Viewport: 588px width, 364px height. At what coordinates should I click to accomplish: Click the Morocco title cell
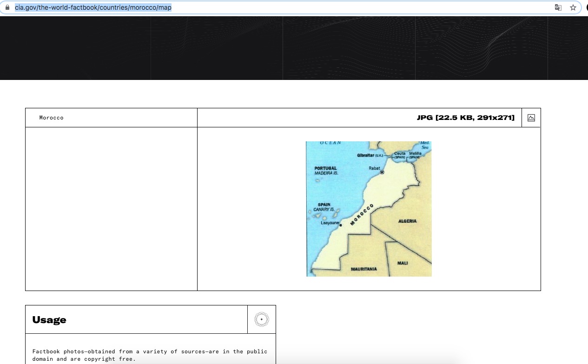tap(52, 118)
